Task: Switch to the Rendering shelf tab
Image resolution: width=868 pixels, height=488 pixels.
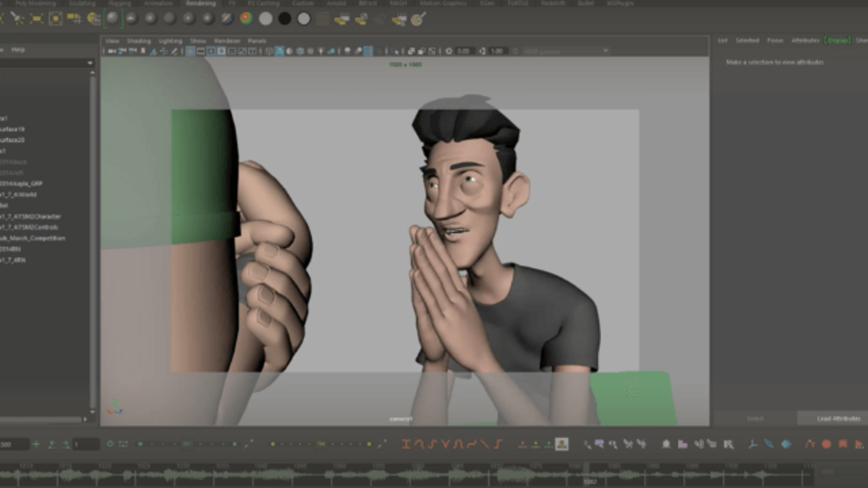Action: 200,3
